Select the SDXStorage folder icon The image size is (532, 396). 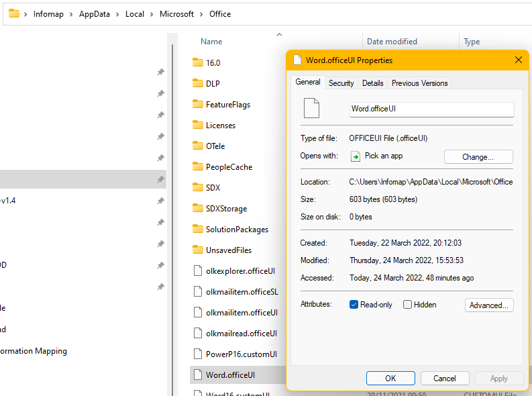[x=197, y=208]
